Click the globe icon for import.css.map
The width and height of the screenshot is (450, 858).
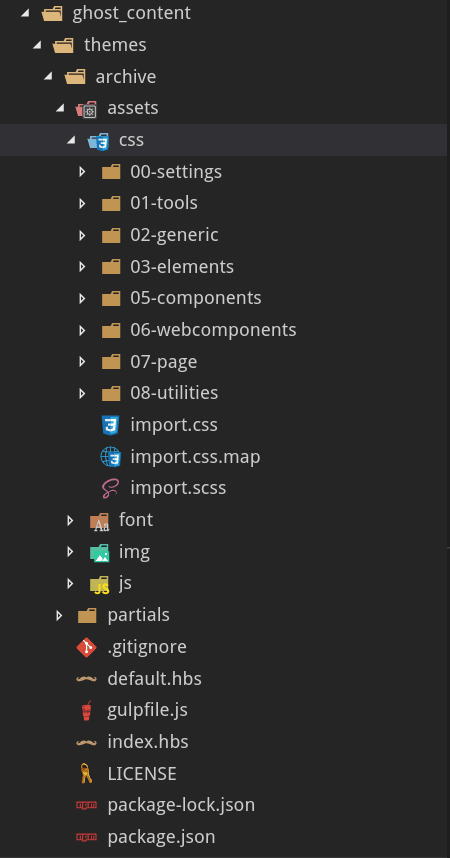pos(111,456)
